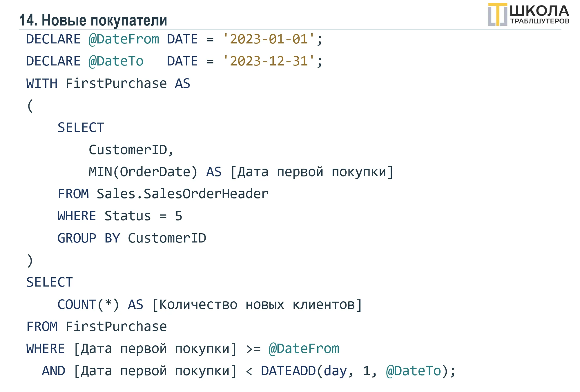Click 'COUNT(*)' in the final SELECT
The height and width of the screenshot is (392, 580).
point(88,305)
